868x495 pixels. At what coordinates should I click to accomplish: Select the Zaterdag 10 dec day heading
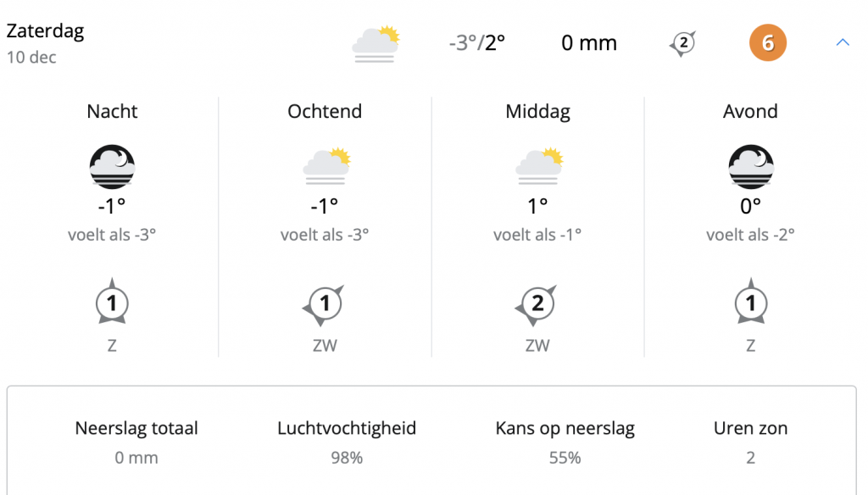(46, 42)
